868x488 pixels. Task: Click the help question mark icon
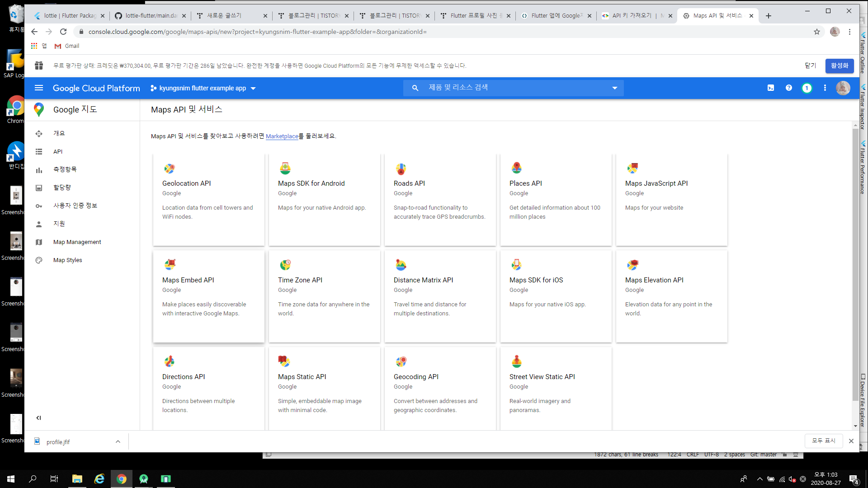[789, 88]
